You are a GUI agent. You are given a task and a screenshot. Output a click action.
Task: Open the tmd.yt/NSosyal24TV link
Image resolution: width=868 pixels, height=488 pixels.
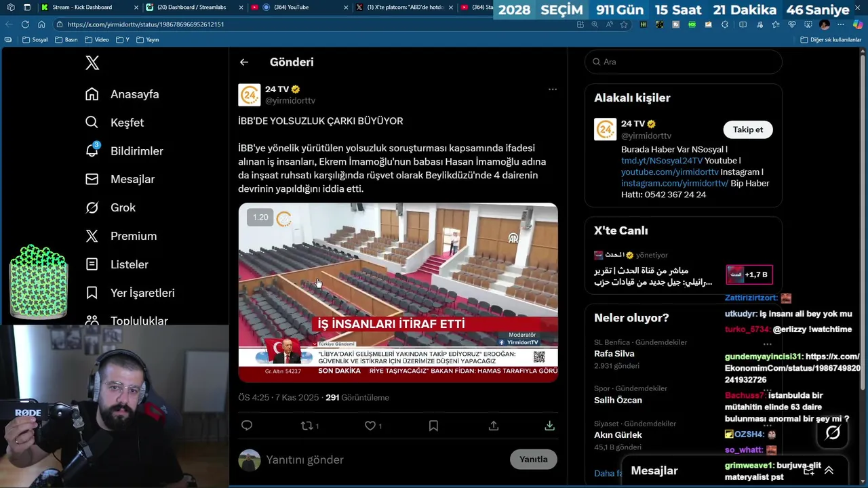click(662, 161)
